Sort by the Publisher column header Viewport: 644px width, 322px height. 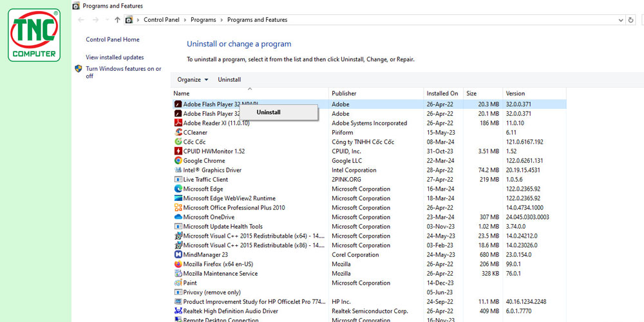click(x=376, y=93)
